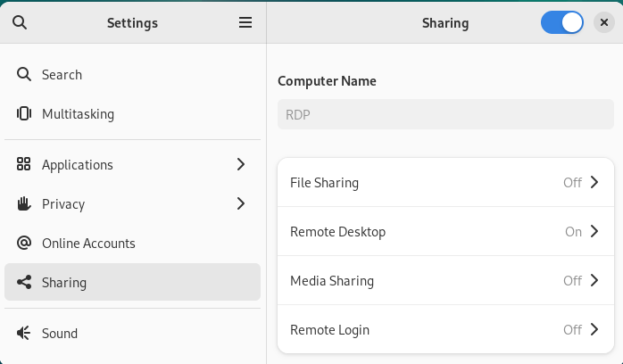Screen dimensions: 623x364
Task: Open the Media Sharing row
Action: [x=445, y=280]
